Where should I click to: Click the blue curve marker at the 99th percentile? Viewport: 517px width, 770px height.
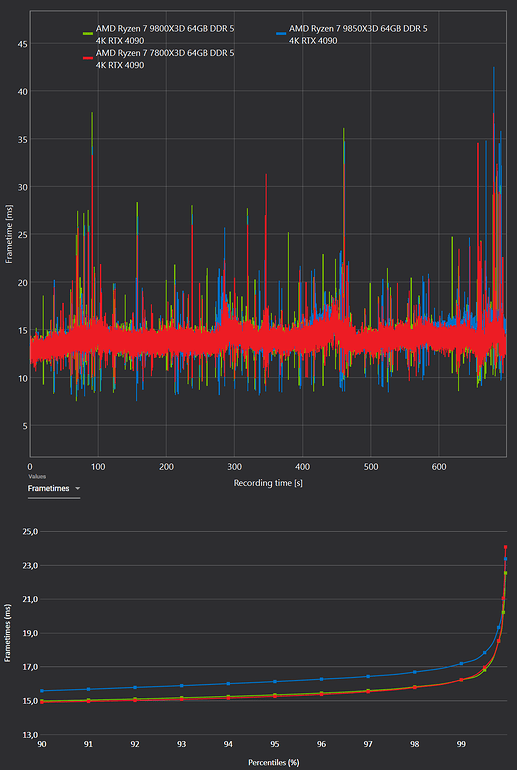click(x=461, y=663)
